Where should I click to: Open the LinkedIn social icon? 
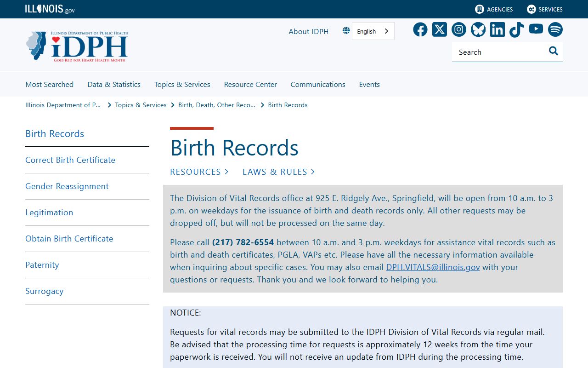498,29
